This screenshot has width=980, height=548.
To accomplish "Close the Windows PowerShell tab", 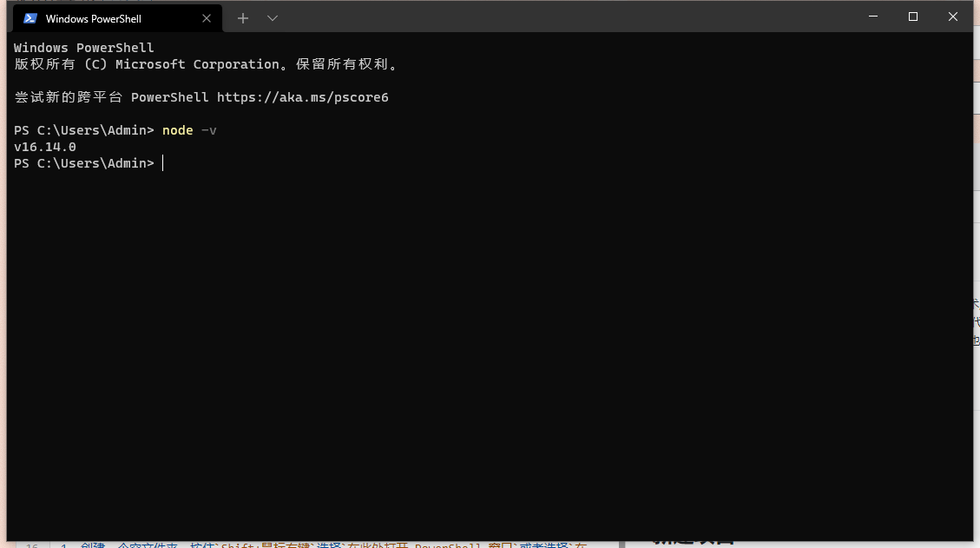I will point(207,18).
